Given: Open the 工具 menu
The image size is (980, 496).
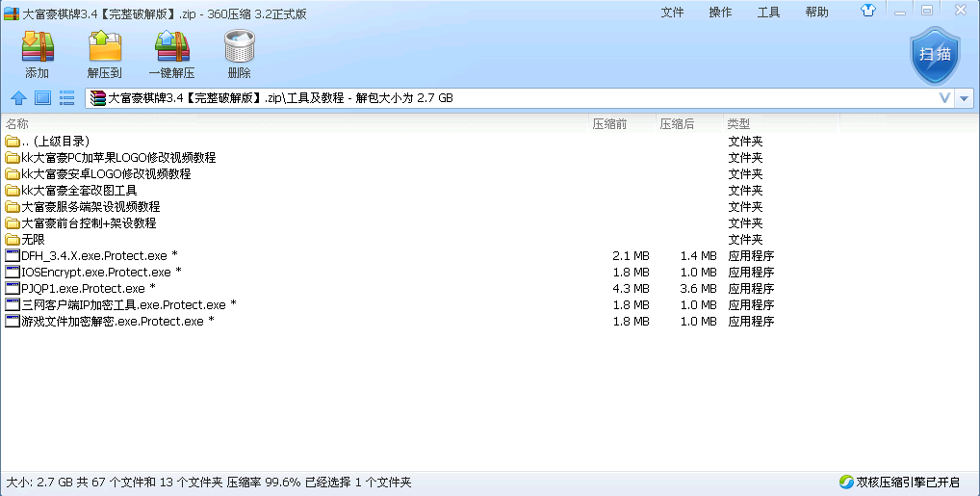Looking at the screenshot, I should (768, 12).
